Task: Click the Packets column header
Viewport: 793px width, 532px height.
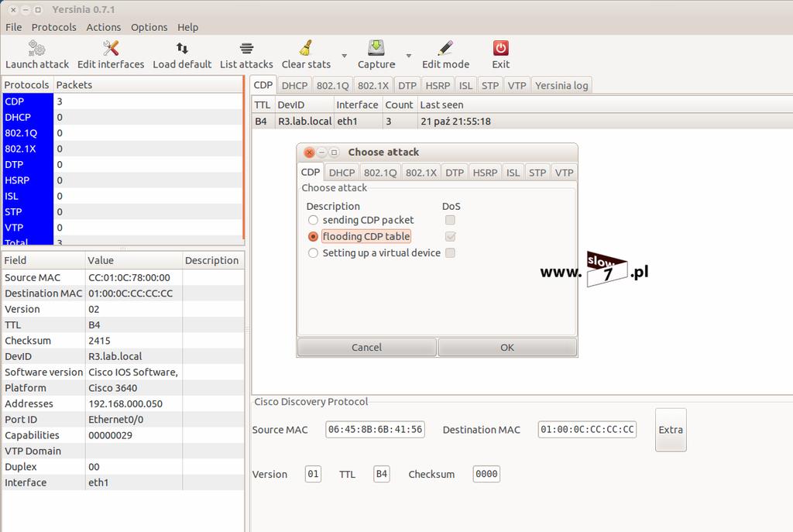Action: tap(149, 85)
